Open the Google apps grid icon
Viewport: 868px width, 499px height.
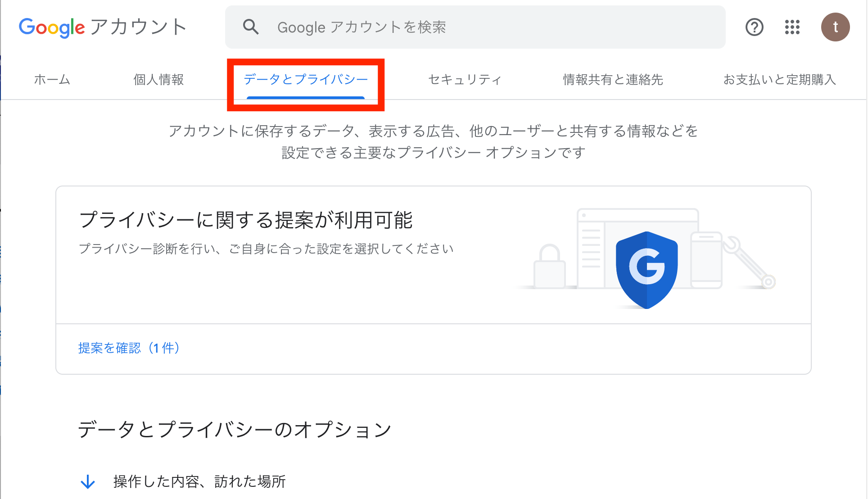tap(792, 27)
